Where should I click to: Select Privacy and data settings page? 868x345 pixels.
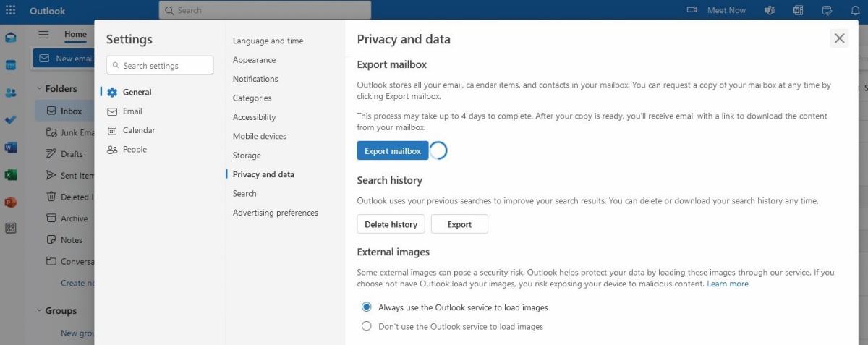(x=263, y=174)
